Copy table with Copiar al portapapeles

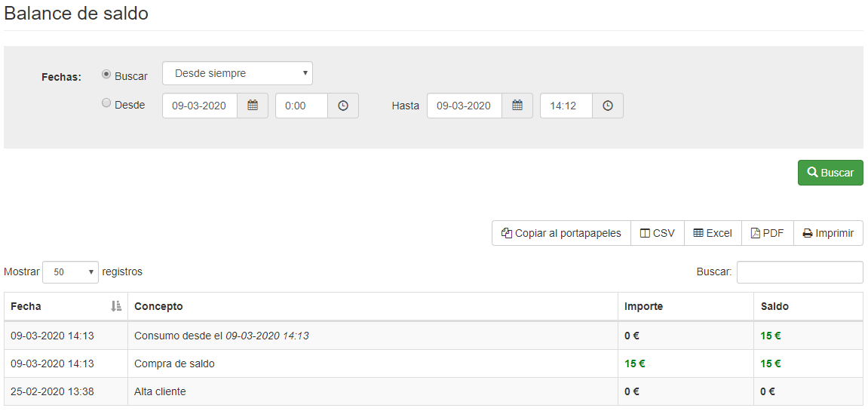pyautogui.click(x=561, y=233)
